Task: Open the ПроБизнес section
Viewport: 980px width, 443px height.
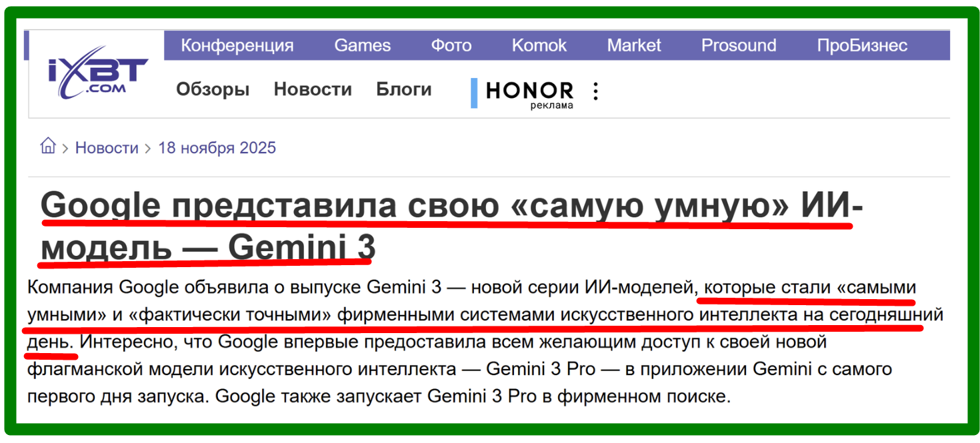Action: click(861, 45)
